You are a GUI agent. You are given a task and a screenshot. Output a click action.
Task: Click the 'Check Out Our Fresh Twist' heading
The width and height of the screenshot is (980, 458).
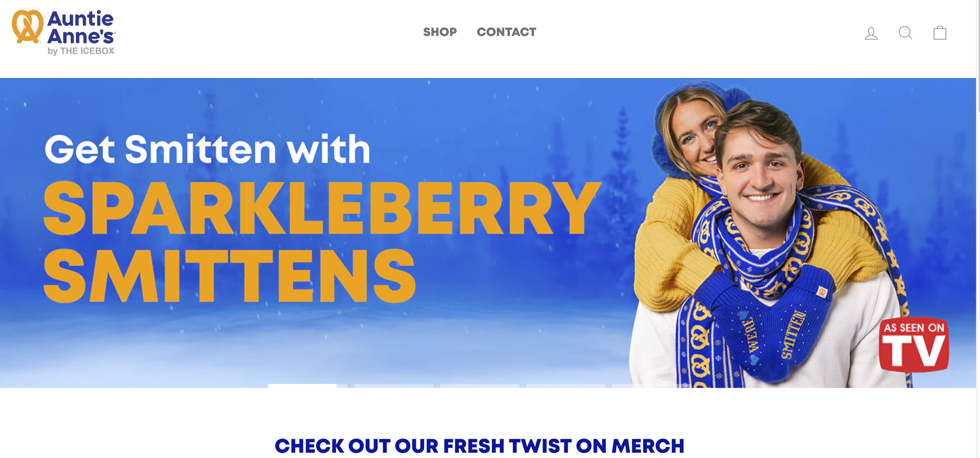[x=479, y=446]
